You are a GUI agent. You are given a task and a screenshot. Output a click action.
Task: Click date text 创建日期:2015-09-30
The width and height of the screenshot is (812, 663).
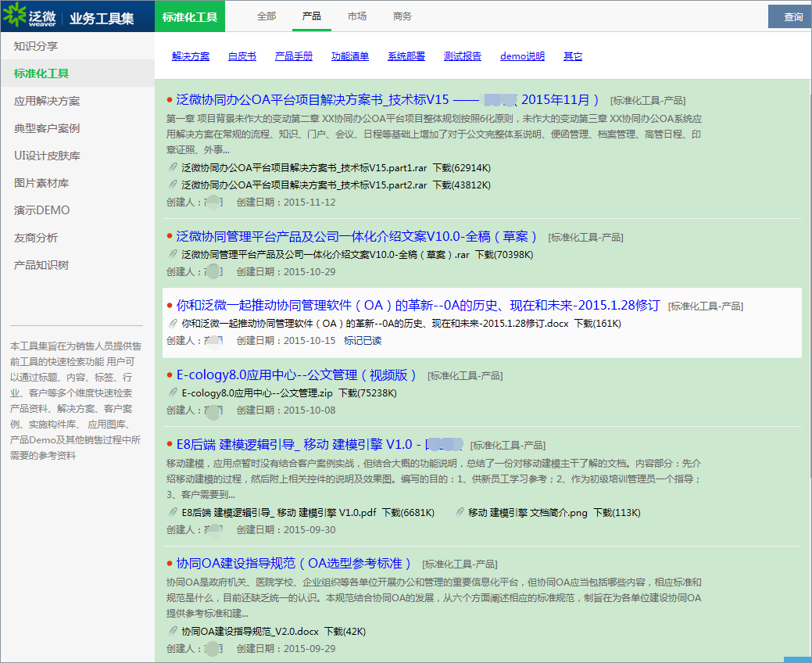click(286, 529)
